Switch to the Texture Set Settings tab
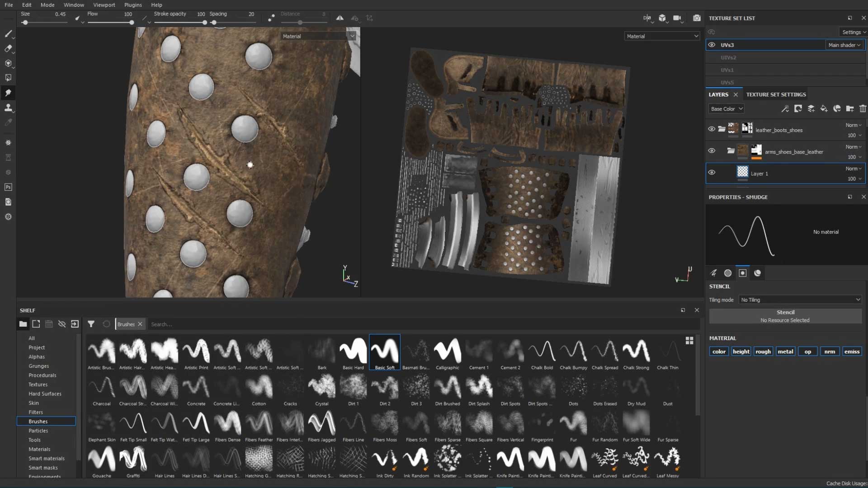This screenshot has width=868, height=488. click(x=776, y=94)
